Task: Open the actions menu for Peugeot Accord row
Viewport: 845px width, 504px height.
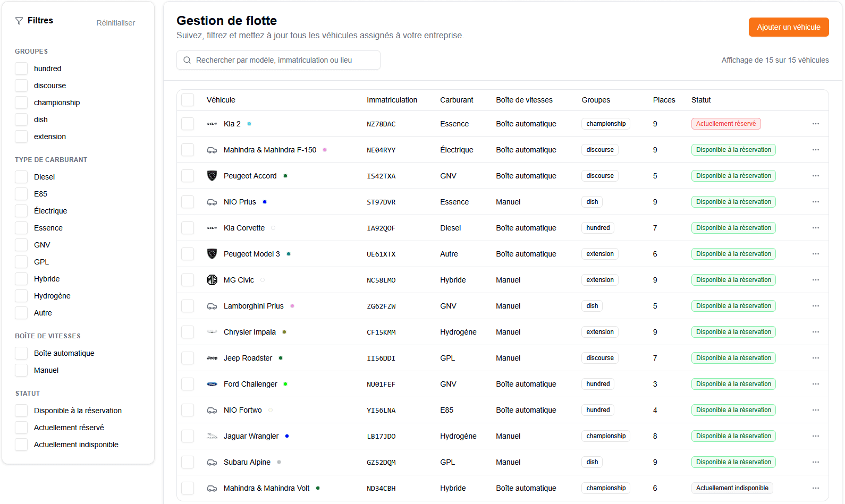Action: click(x=816, y=176)
